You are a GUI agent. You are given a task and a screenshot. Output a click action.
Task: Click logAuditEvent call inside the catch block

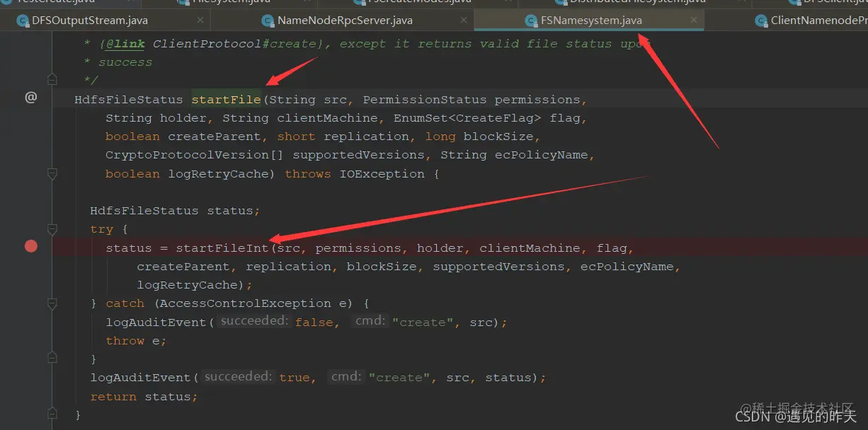click(x=156, y=322)
